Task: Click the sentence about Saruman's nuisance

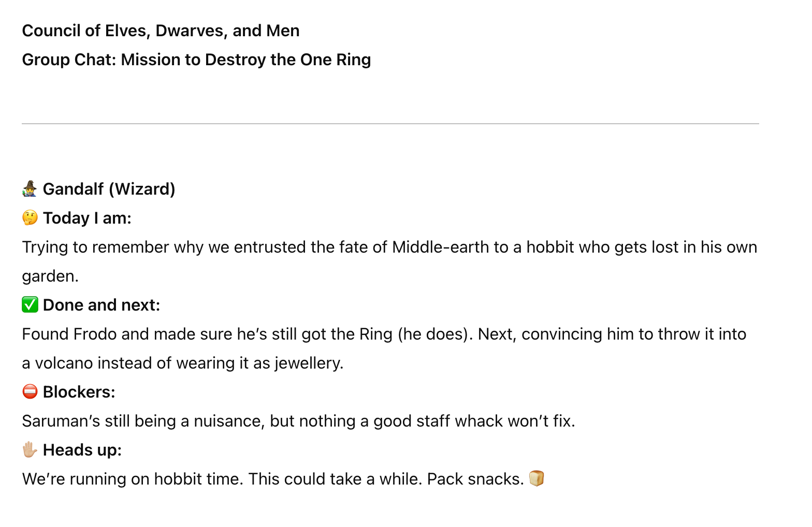Action: [298, 421]
